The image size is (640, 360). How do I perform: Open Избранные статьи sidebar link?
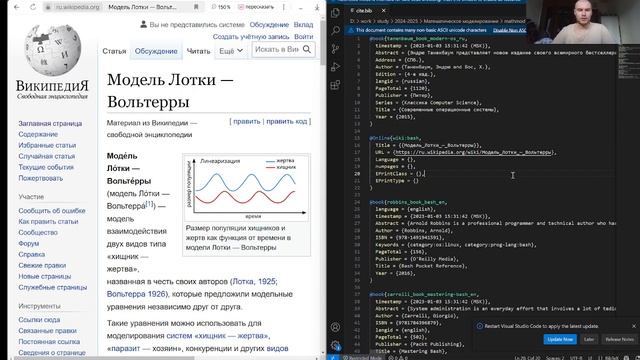click(x=47, y=145)
